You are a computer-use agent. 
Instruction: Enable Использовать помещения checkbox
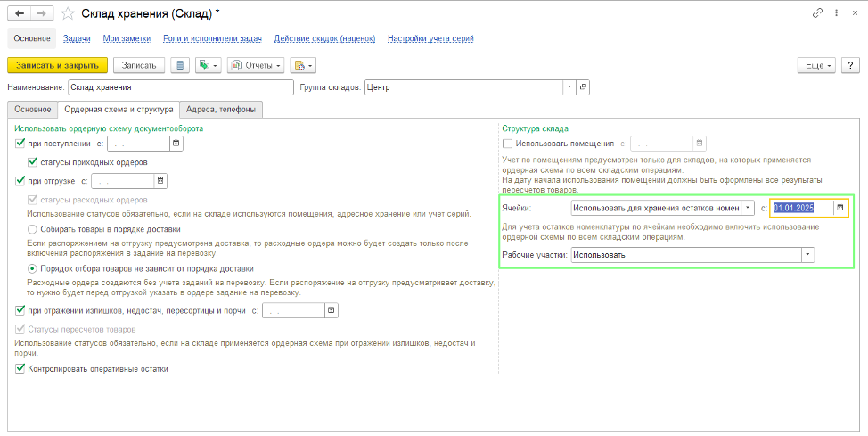pyautogui.click(x=507, y=144)
